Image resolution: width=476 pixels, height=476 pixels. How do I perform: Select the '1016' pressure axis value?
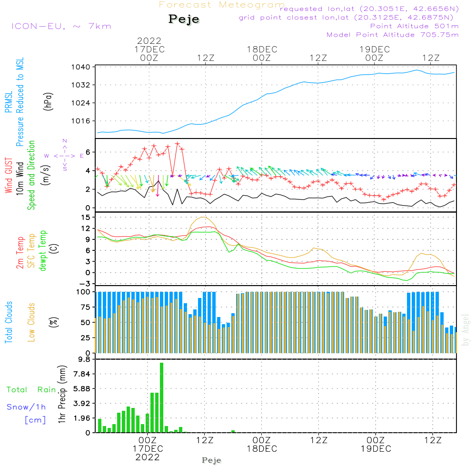tap(81, 121)
